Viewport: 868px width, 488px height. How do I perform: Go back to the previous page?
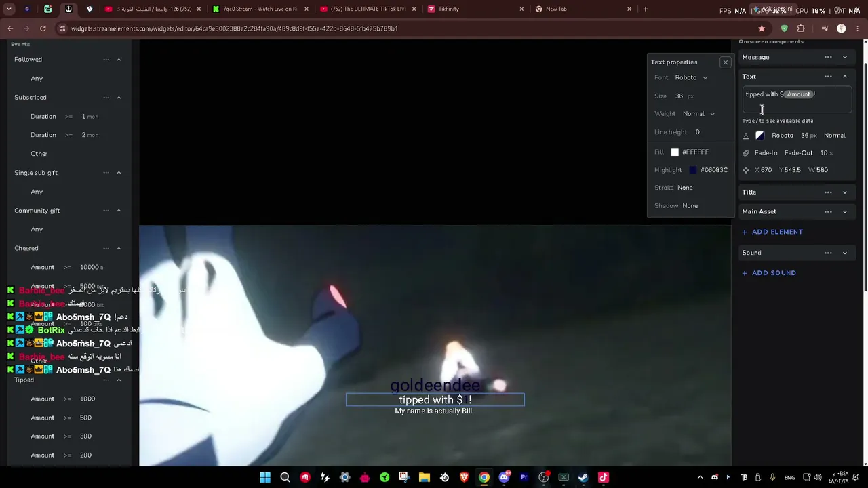(x=10, y=28)
